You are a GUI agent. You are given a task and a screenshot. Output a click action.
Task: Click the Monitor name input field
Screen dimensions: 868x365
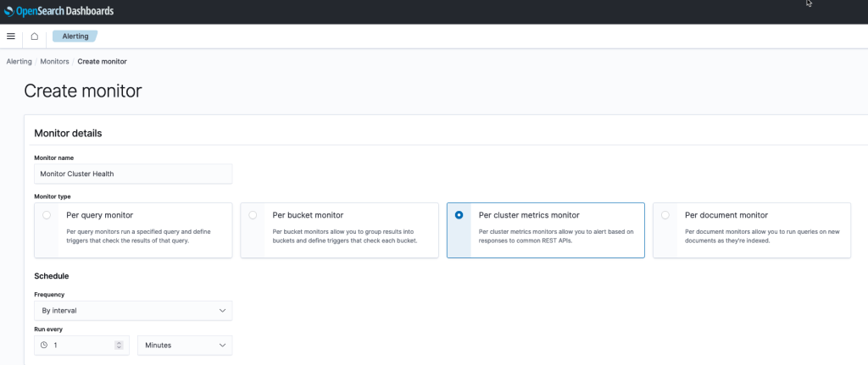coord(133,174)
